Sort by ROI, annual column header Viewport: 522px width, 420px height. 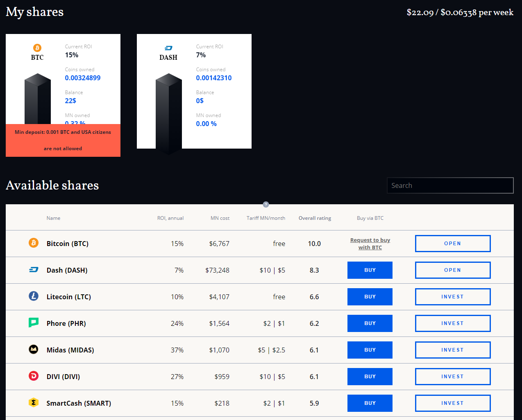coord(170,218)
